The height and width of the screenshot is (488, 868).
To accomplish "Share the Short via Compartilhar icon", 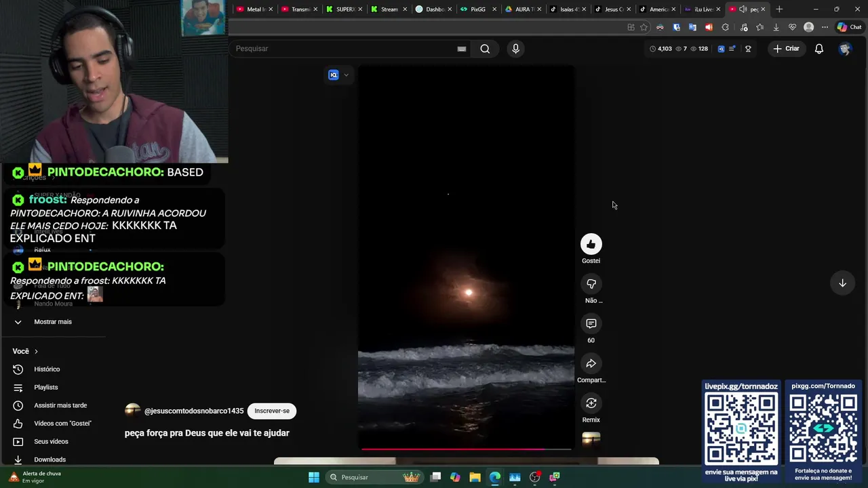I will (591, 364).
